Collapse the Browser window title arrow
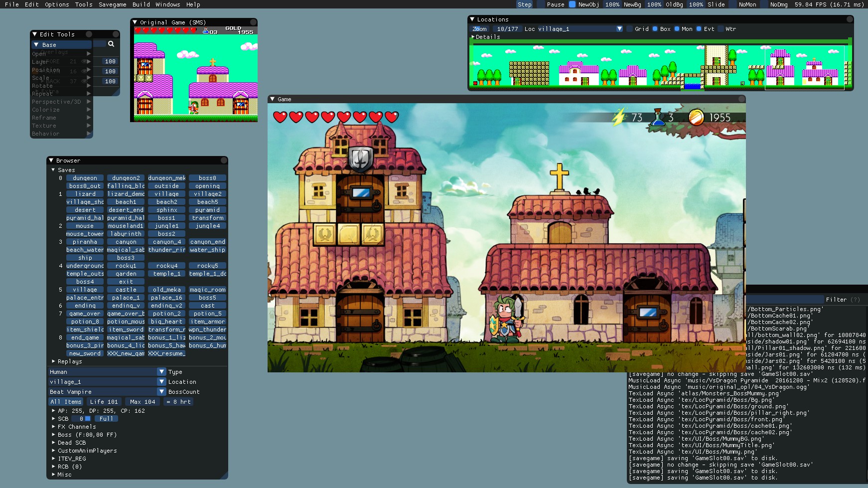 [x=51, y=161]
